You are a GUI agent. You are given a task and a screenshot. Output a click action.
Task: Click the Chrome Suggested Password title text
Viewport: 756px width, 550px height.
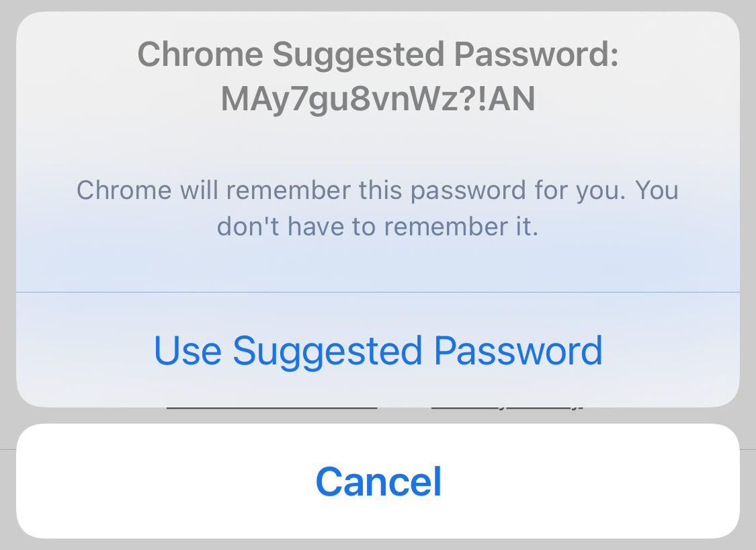[x=378, y=54]
